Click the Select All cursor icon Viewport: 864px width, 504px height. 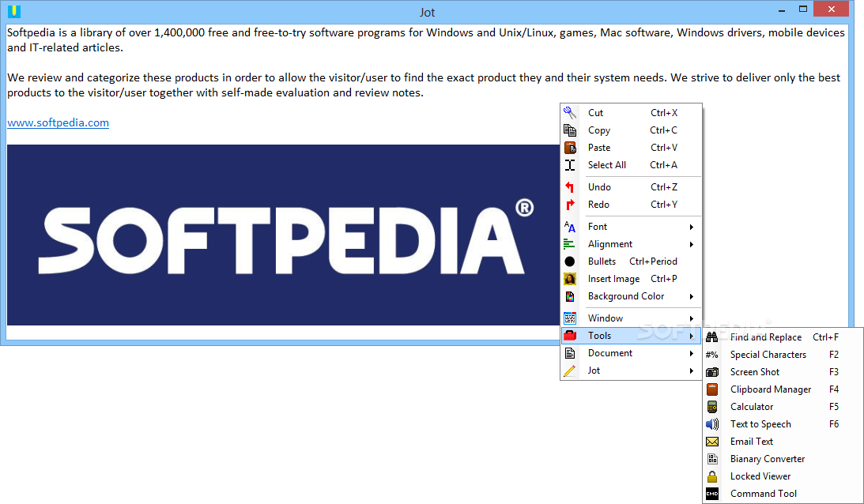[570, 165]
